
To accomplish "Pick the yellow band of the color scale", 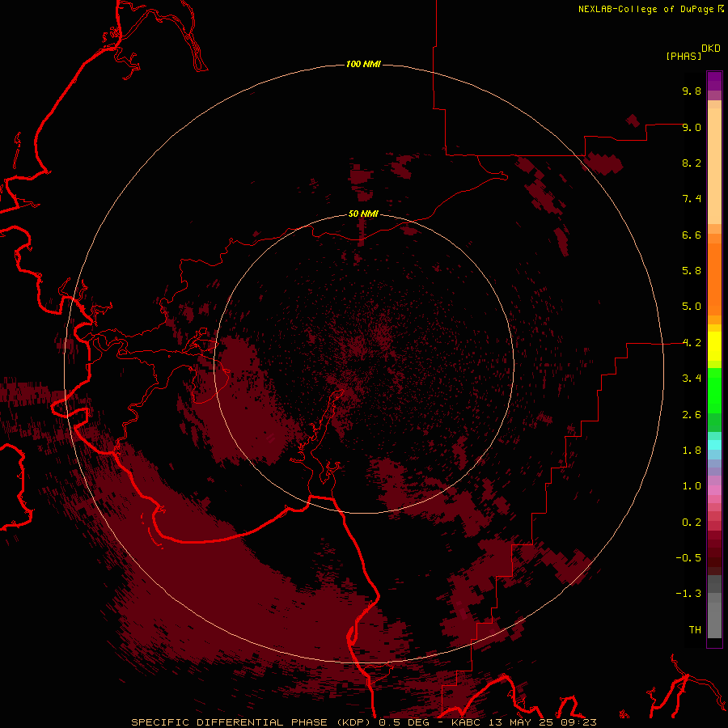I will point(714,346).
